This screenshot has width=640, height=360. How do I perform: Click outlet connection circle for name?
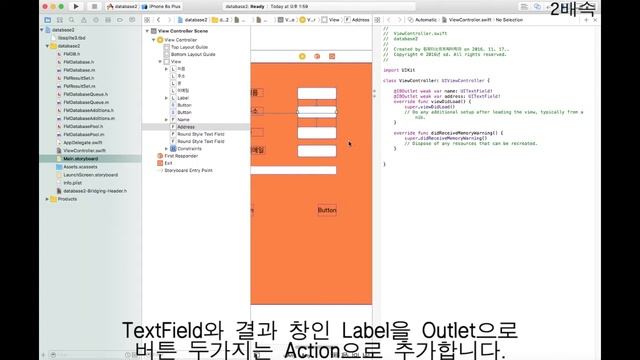374,91
